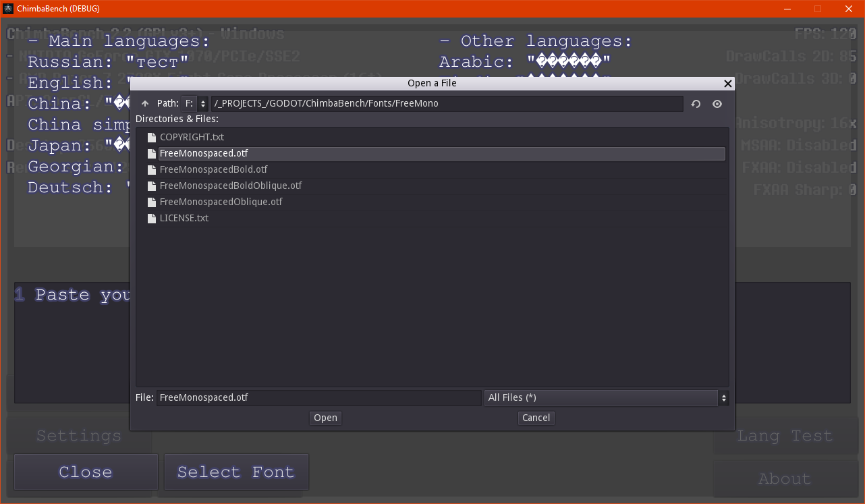865x504 pixels.
Task: Pick the FreeMonospacedOblique.otf file
Action: pos(221,202)
